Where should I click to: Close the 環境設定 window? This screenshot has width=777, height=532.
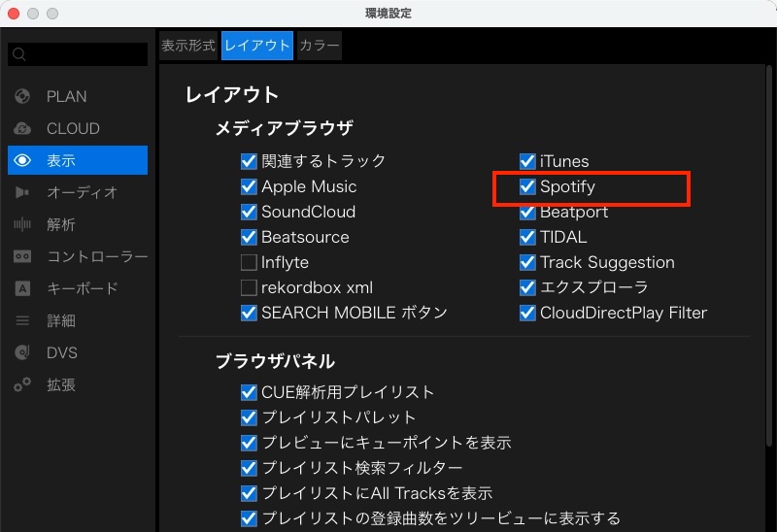(14, 14)
